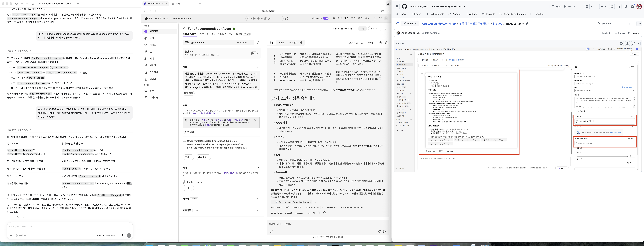Click the microphone in the ChatGPT composer
The width and height of the screenshot is (644, 246).
click(123, 236)
